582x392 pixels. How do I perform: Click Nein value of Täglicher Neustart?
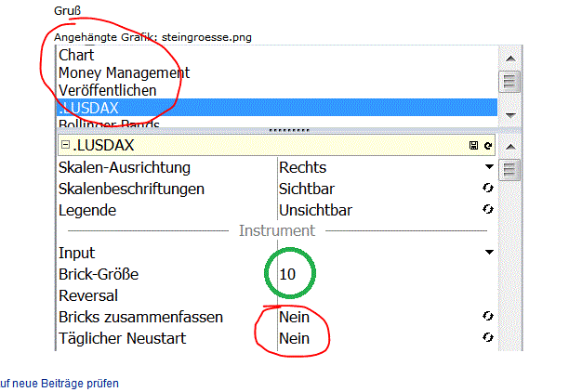click(x=294, y=339)
